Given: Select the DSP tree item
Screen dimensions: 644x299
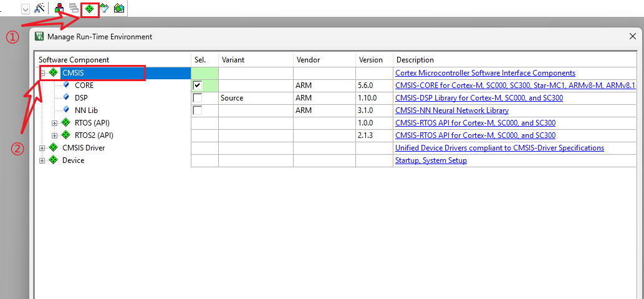Looking at the screenshot, I should pos(81,98).
